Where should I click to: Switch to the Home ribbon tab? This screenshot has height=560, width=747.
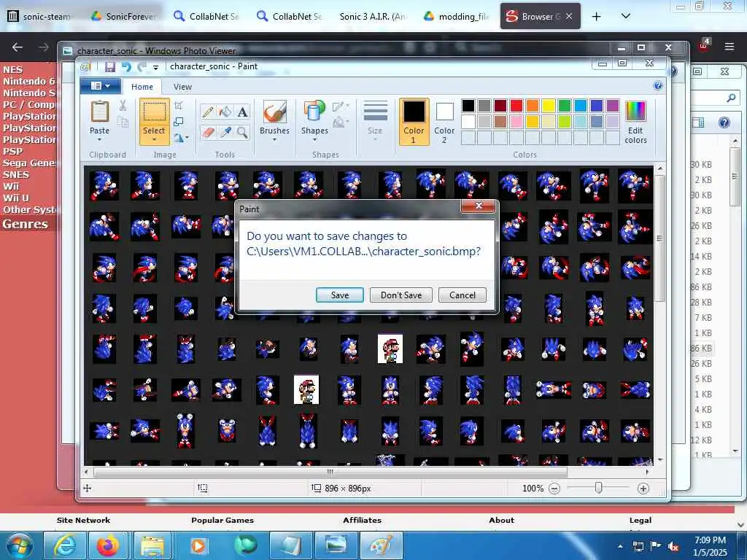pos(142,87)
